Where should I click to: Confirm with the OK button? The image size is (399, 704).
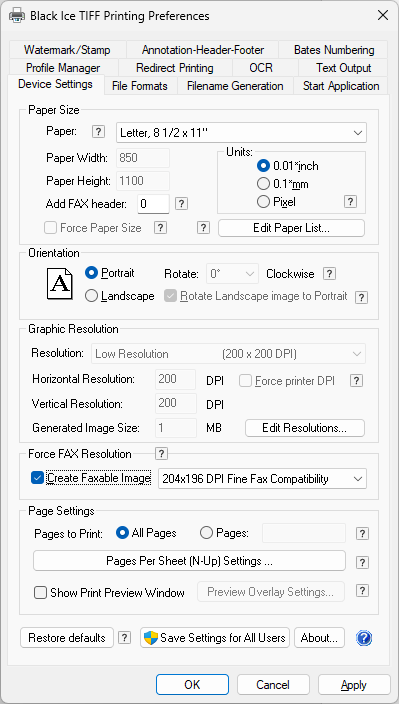pyautogui.click(x=192, y=685)
